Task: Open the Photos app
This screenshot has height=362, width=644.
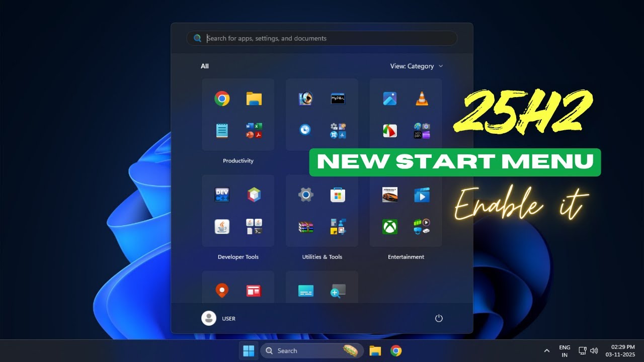Action: [389, 99]
